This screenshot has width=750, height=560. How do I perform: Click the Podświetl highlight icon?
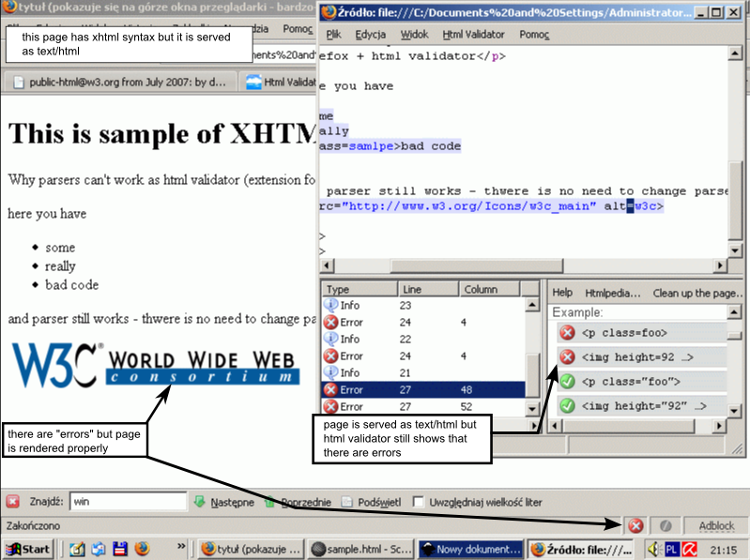tap(346, 502)
